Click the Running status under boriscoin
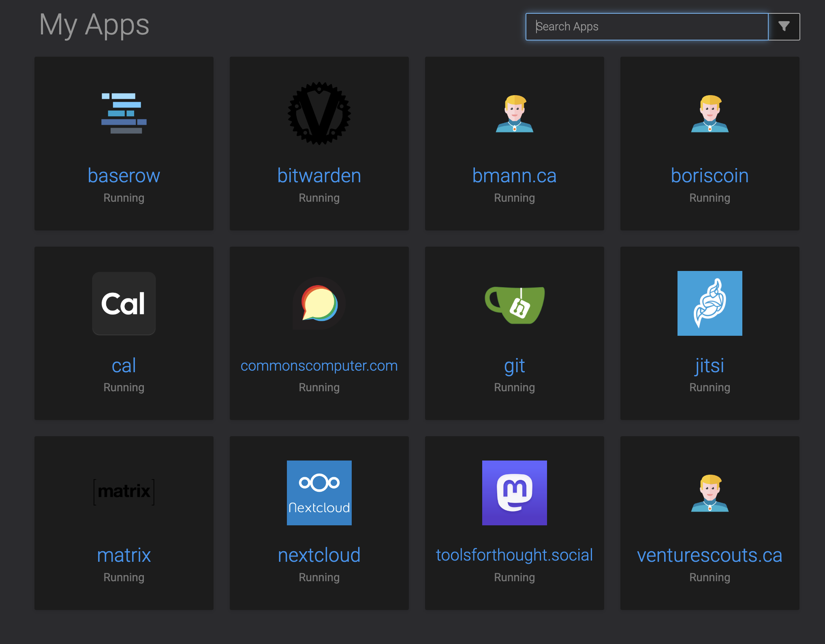This screenshot has height=644, width=825. click(710, 198)
